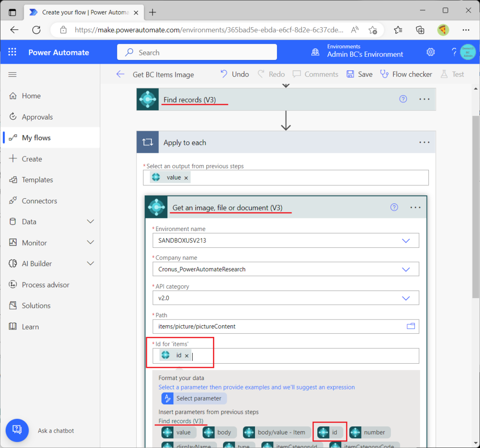Open the API category dropdown

click(285, 298)
